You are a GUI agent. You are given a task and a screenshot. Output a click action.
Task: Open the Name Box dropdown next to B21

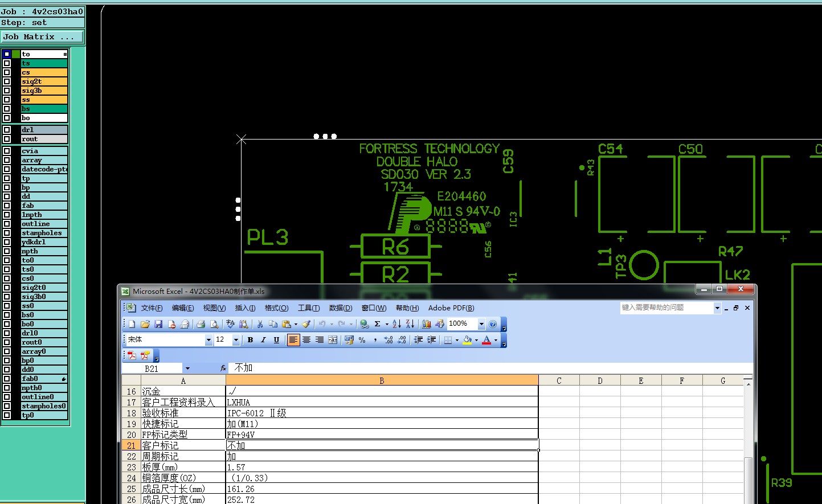[x=187, y=368]
